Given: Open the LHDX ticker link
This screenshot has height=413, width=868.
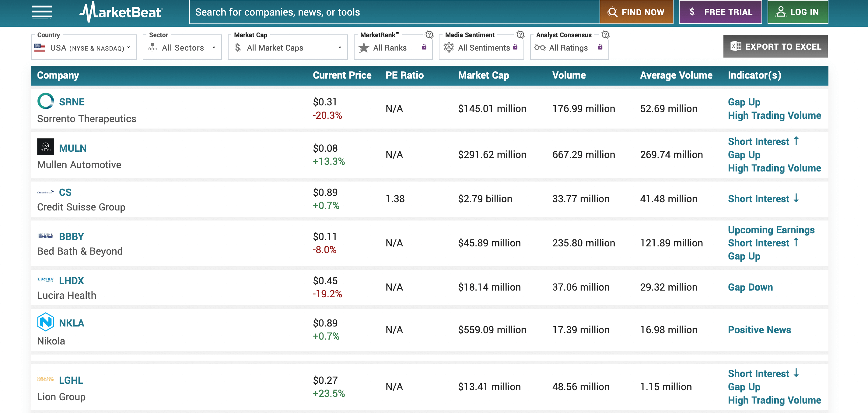Looking at the screenshot, I should [x=71, y=281].
